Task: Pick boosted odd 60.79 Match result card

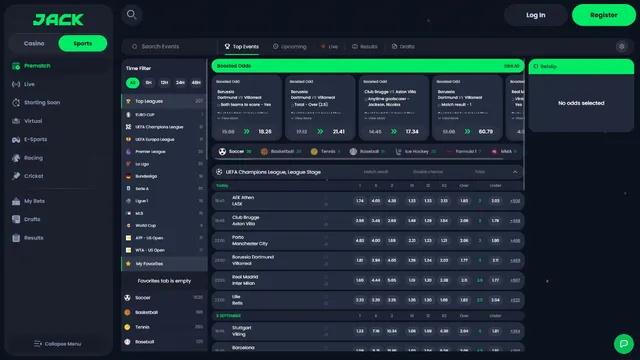Action: (x=467, y=131)
